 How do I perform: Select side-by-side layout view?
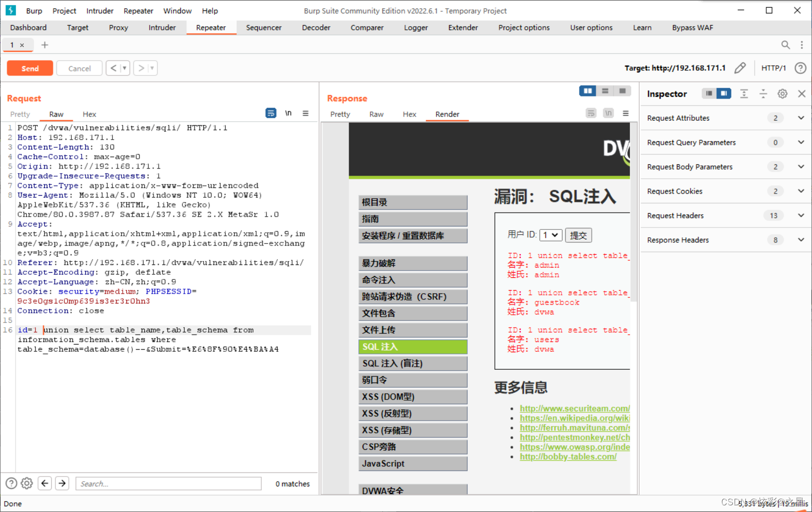click(588, 91)
